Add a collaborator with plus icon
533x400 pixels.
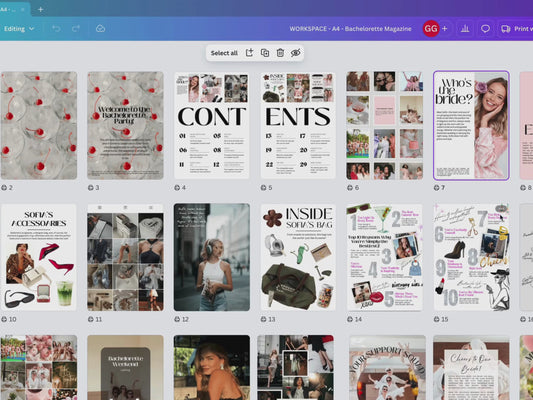[x=445, y=29]
